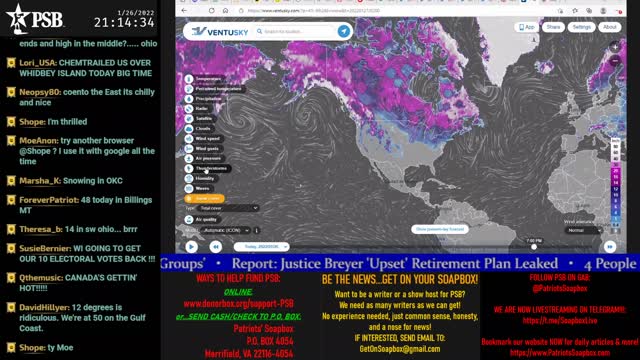The width and height of the screenshot is (640, 360).
Task: Select the Temperature layer icon
Action: click(x=189, y=79)
